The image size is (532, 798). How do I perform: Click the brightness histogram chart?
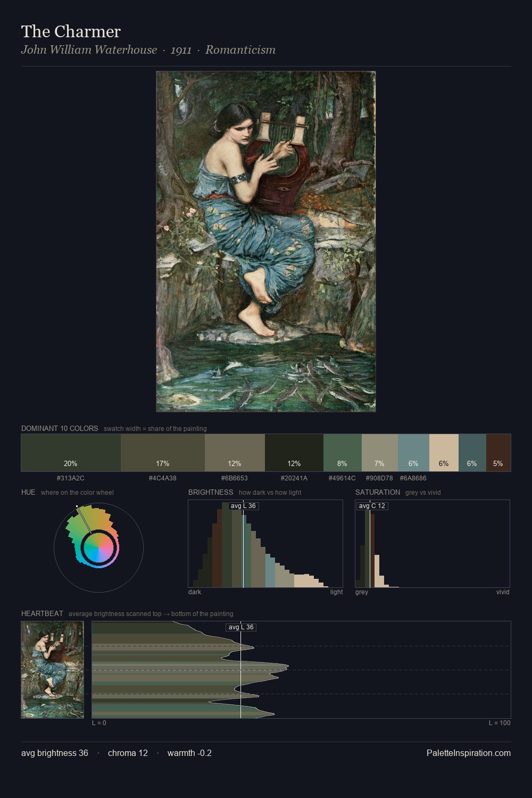pyautogui.click(x=265, y=544)
